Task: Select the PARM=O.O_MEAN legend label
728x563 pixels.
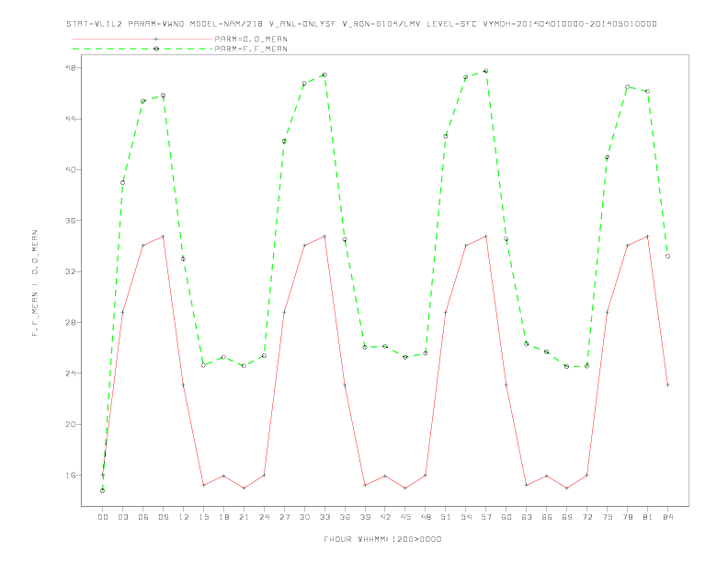Action: 251,39
